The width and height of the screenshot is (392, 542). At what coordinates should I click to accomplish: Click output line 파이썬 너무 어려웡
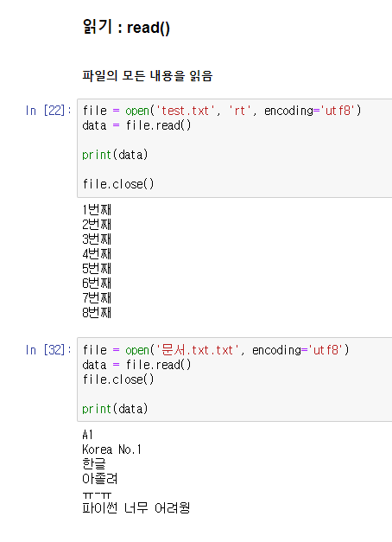click(x=136, y=508)
